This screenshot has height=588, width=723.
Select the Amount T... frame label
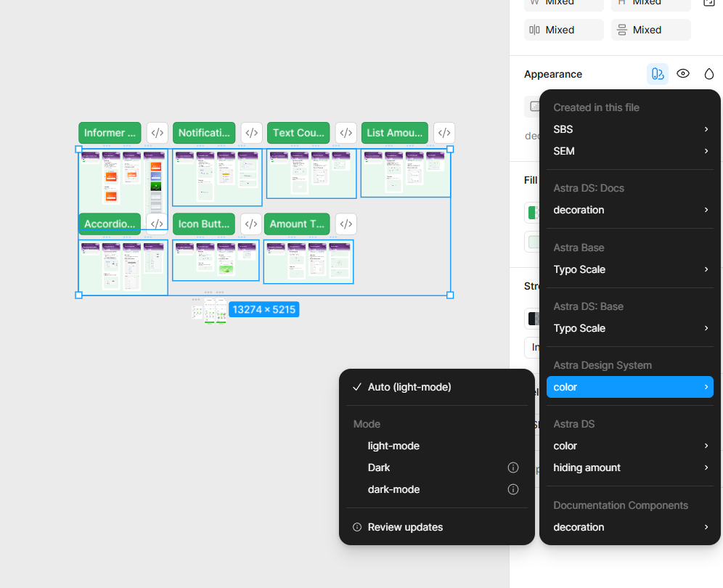coord(297,224)
